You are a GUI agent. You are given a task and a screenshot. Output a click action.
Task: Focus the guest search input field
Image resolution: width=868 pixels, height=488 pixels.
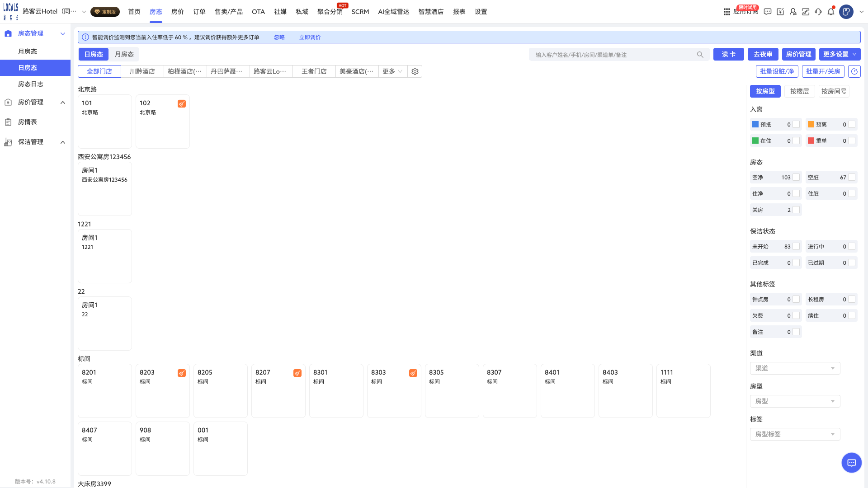(x=615, y=55)
